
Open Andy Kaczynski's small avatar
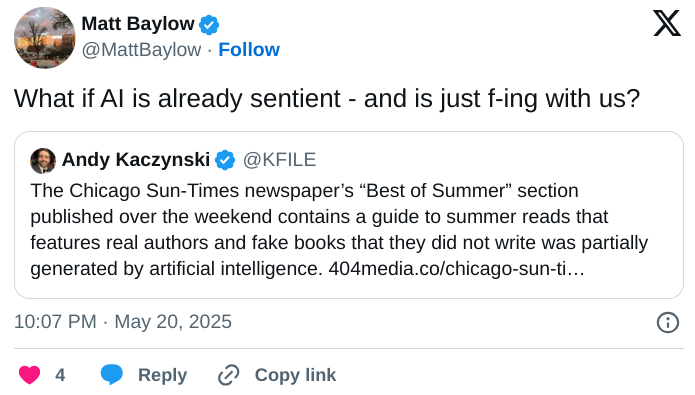pos(43,160)
